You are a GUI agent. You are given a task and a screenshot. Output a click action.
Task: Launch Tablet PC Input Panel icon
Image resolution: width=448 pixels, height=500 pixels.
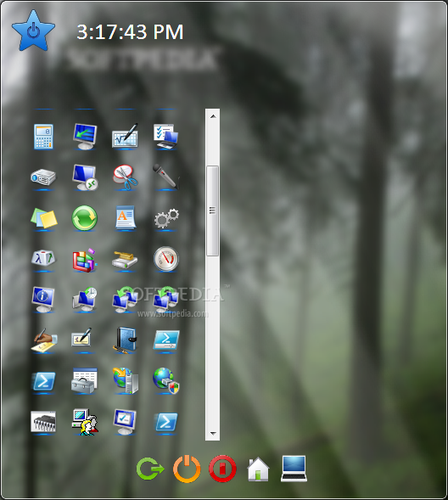click(81, 337)
